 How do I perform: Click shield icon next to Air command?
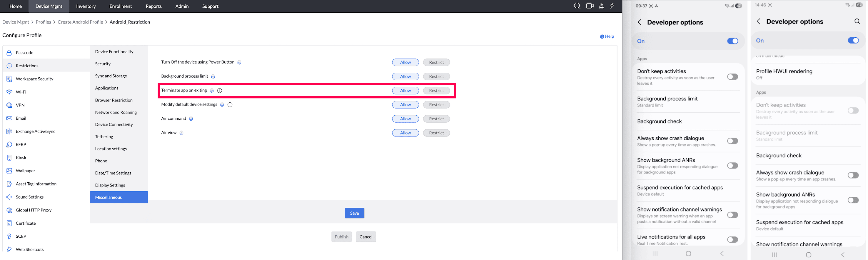(x=191, y=119)
